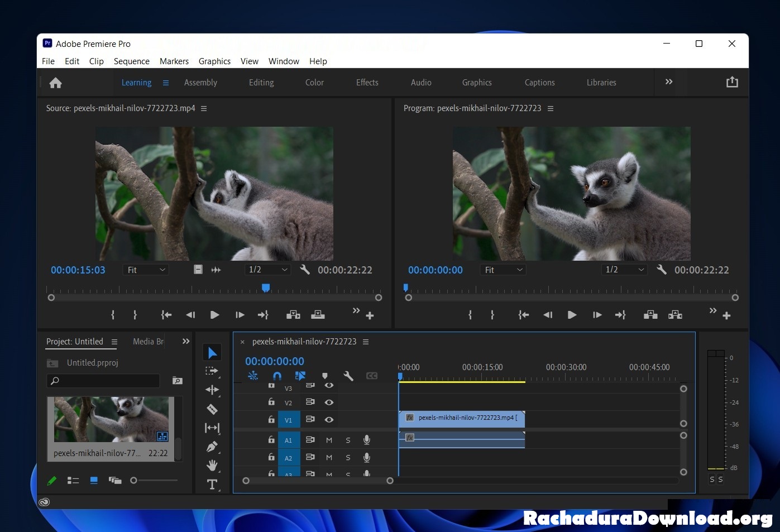Click Extract button in Program monitor
Viewport: 780px width, 532px height.
[675, 315]
